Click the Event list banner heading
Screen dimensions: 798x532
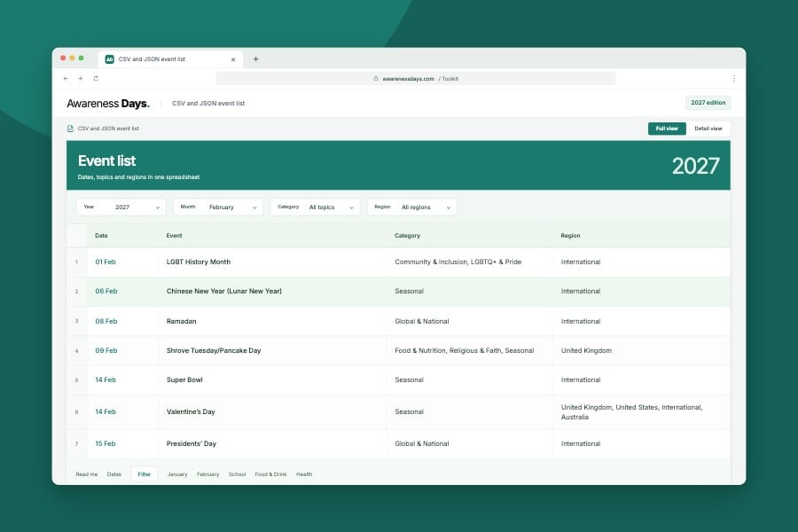point(107,160)
